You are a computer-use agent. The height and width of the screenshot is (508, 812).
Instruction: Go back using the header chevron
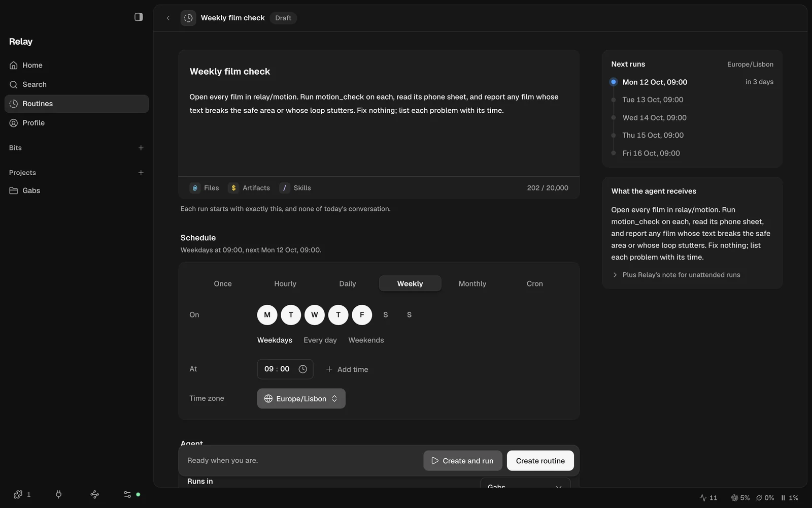168,18
